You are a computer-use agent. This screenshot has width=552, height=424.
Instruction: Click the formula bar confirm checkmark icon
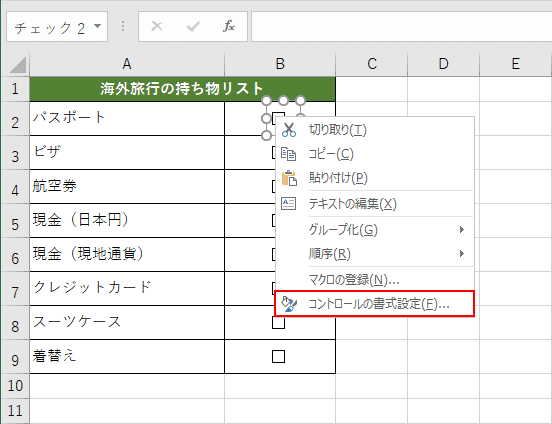(x=193, y=26)
